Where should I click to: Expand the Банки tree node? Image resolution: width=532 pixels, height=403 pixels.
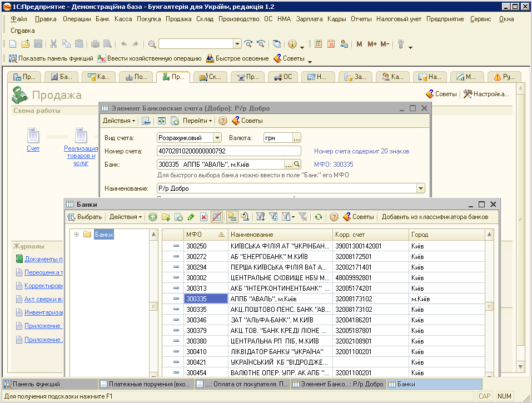[76, 235]
